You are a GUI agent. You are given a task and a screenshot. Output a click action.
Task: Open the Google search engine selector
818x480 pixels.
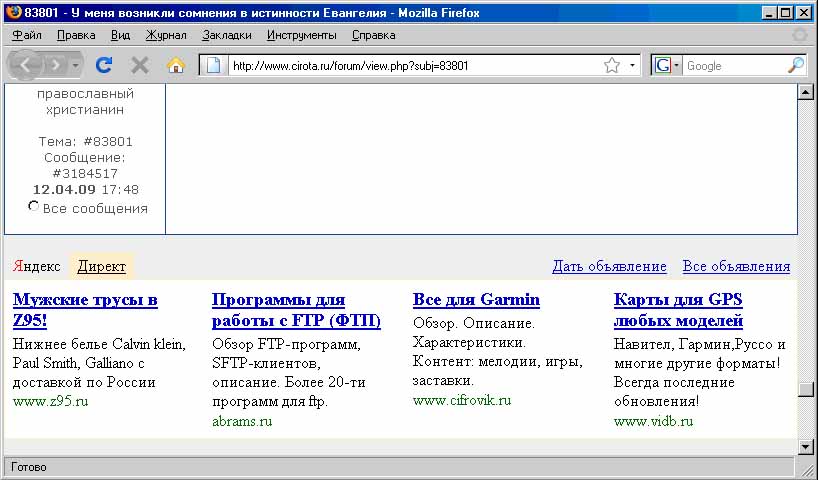coord(667,66)
